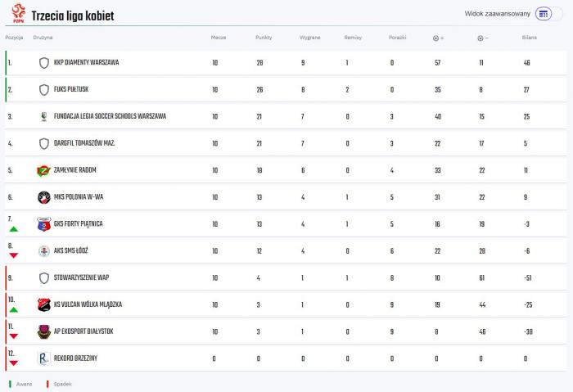Open Stowarzyszenie WAP team row
This screenshot has height=392, width=573.
(286, 277)
